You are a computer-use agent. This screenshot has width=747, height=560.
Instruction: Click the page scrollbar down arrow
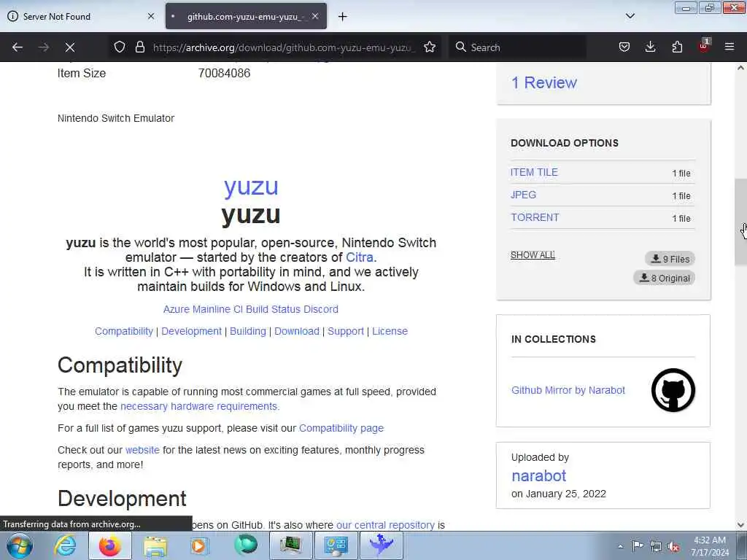(x=740, y=525)
